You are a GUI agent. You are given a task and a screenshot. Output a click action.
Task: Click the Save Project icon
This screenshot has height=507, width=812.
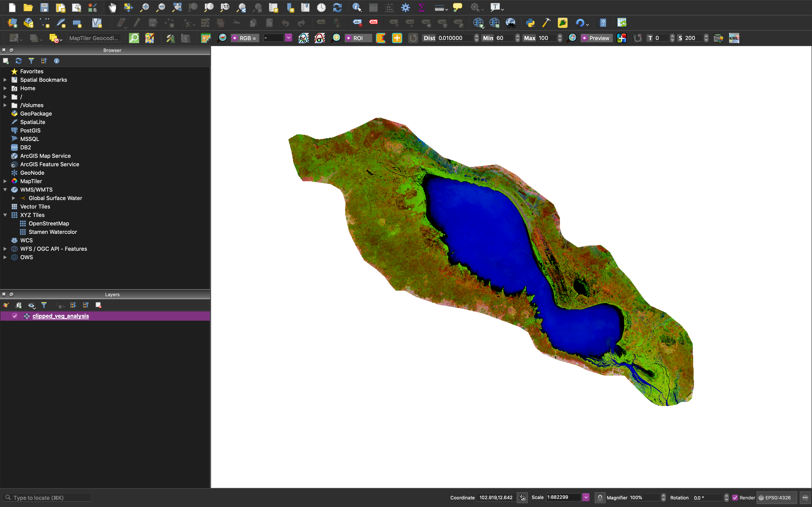pyautogui.click(x=44, y=7)
